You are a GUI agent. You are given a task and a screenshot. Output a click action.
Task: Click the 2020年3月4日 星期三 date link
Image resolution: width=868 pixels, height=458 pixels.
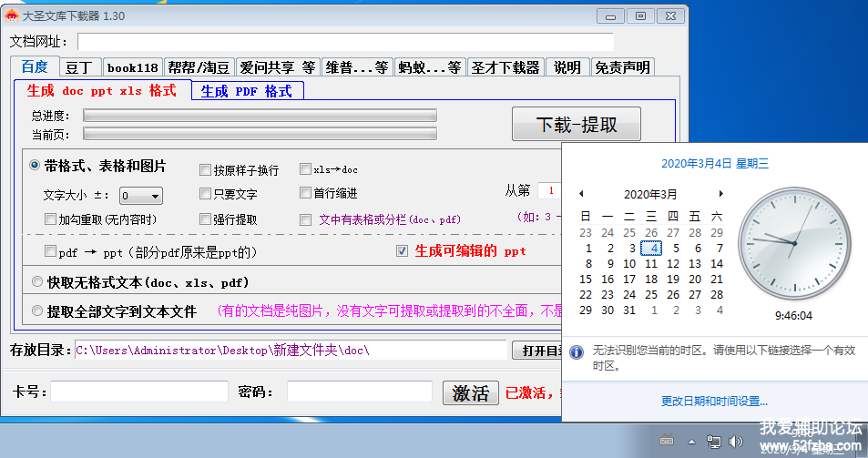pyautogui.click(x=715, y=163)
